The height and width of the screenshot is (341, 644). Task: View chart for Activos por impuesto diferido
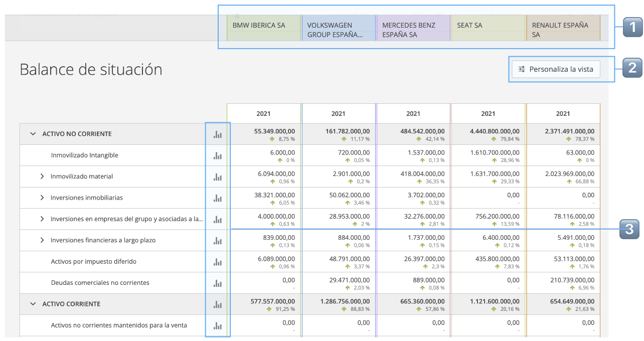pos(217,262)
